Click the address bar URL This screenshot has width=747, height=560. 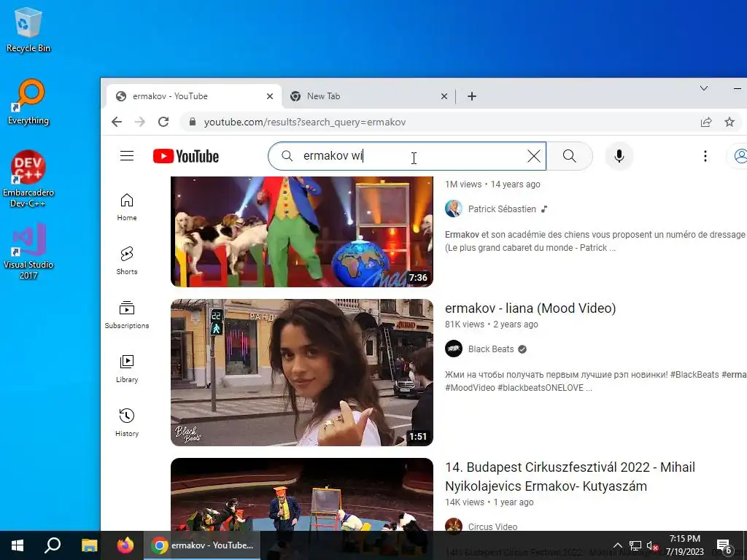tap(305, 122)
